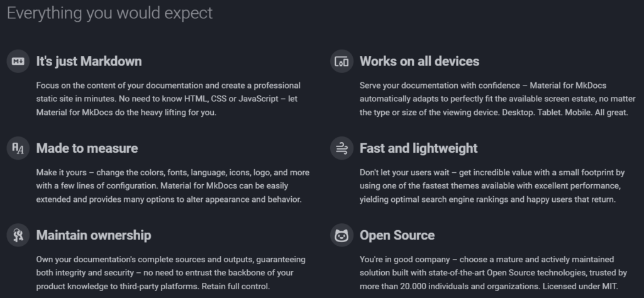Click the Maintain ownership heading
The image size is (644, 298).
point(94,235)
